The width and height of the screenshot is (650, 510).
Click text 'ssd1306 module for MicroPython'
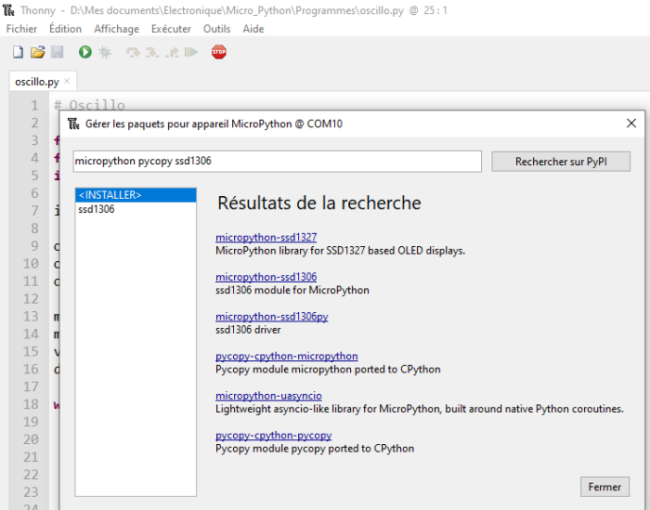(x=292, y=290)
